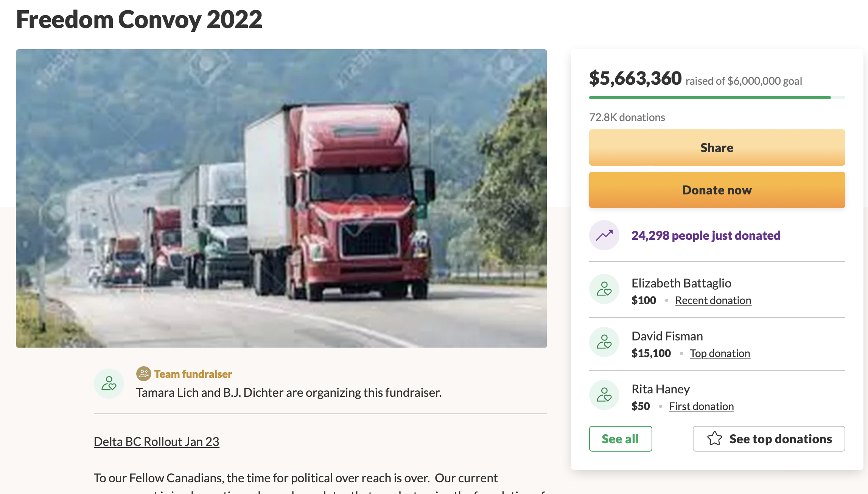Click the Donate now button
The height and width of the screenshot is (494, 868).
pyautogui.click(x=717, y=190)
